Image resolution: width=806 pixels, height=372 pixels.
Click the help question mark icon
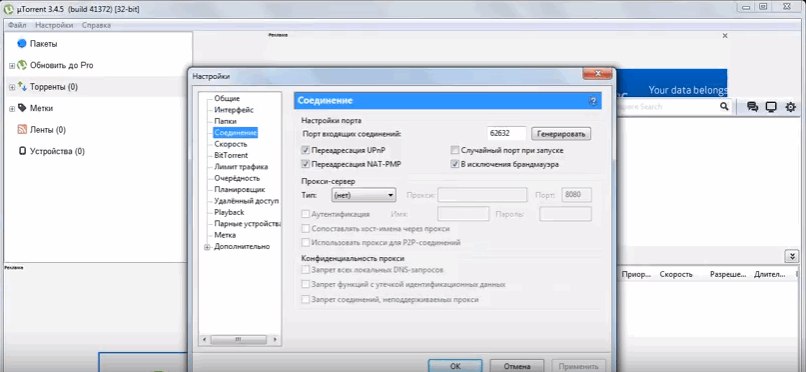pos(593,101)
